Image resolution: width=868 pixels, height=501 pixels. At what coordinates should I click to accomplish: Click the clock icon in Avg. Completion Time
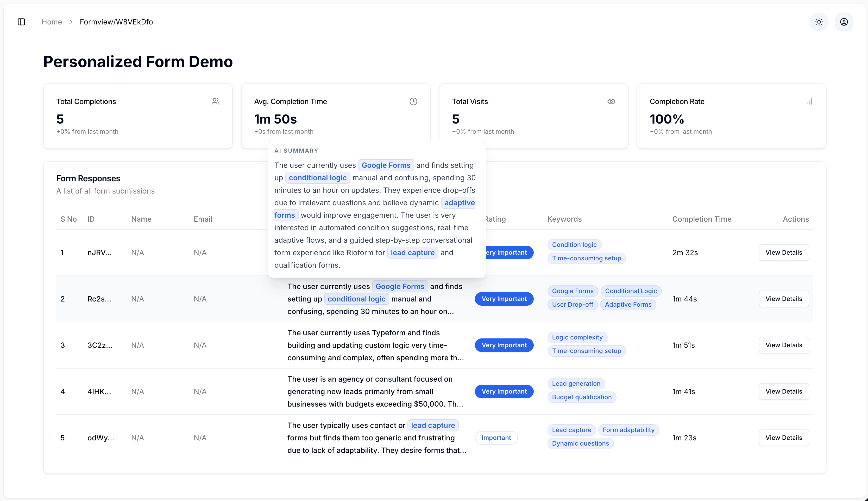tap(413, 101)
